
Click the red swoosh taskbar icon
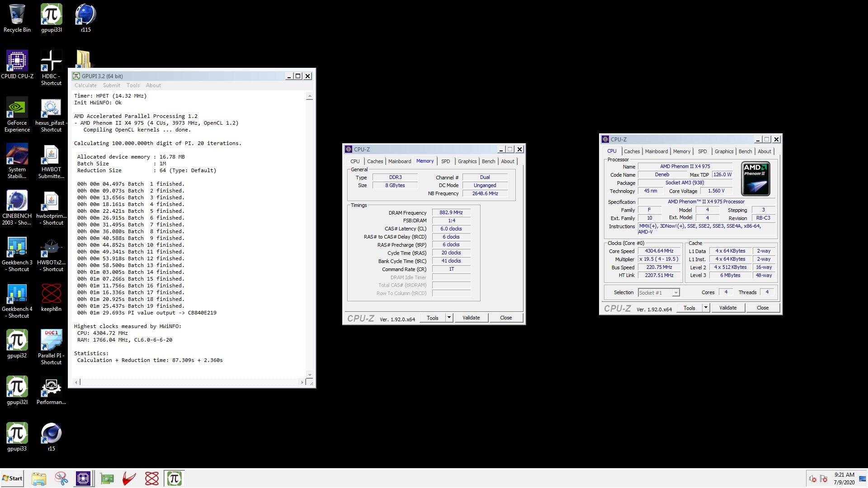[129, 479]
